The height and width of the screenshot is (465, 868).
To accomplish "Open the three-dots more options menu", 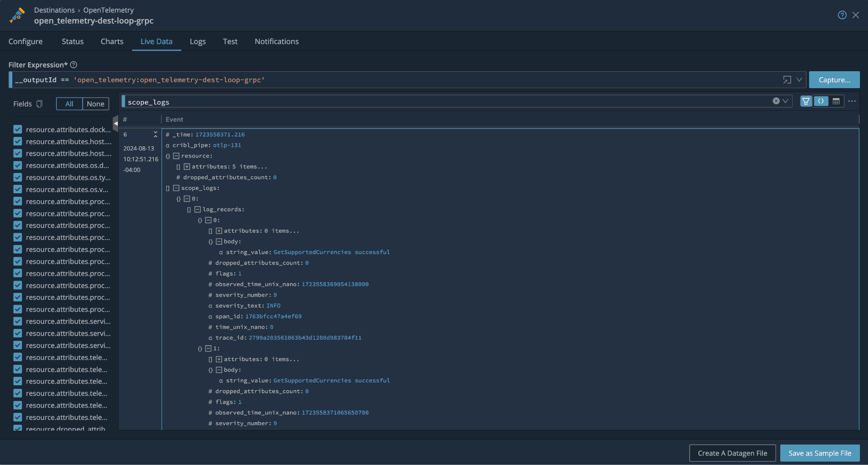I will 852,101.
